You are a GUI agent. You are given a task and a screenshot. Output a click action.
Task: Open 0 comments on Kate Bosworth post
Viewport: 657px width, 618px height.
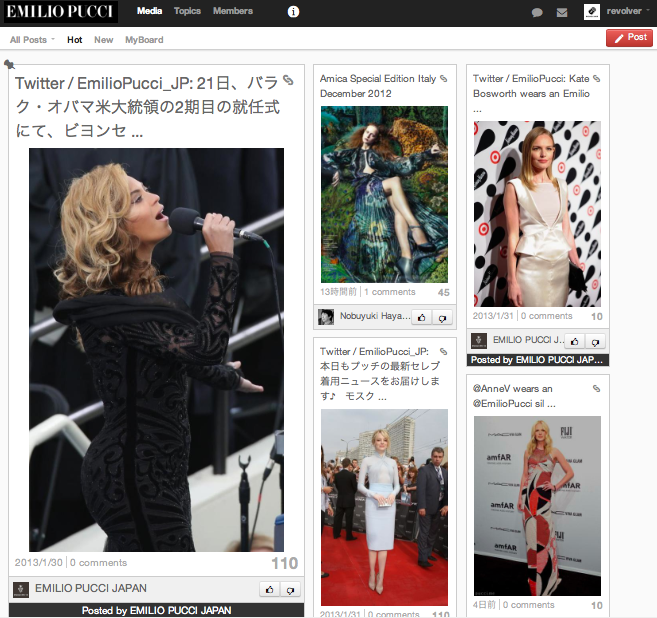point(546,316)
